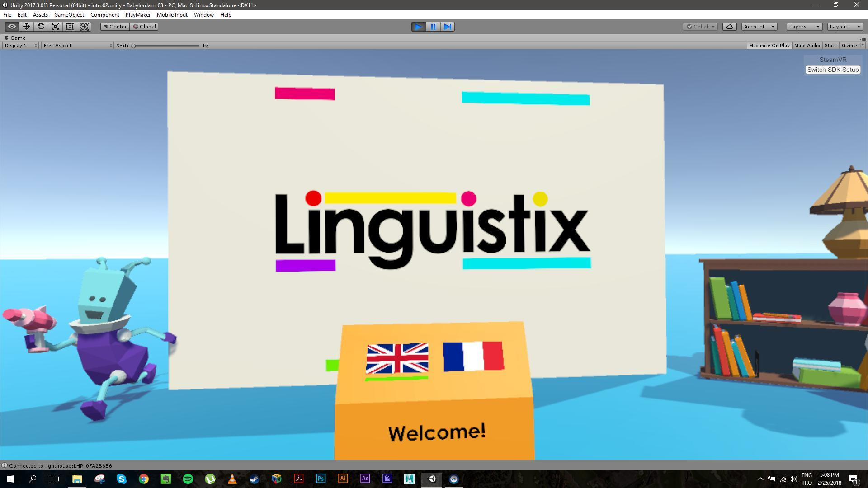Open Spotify from the taskbar
This screenshot has width=868, height=488.
[188, 479]
